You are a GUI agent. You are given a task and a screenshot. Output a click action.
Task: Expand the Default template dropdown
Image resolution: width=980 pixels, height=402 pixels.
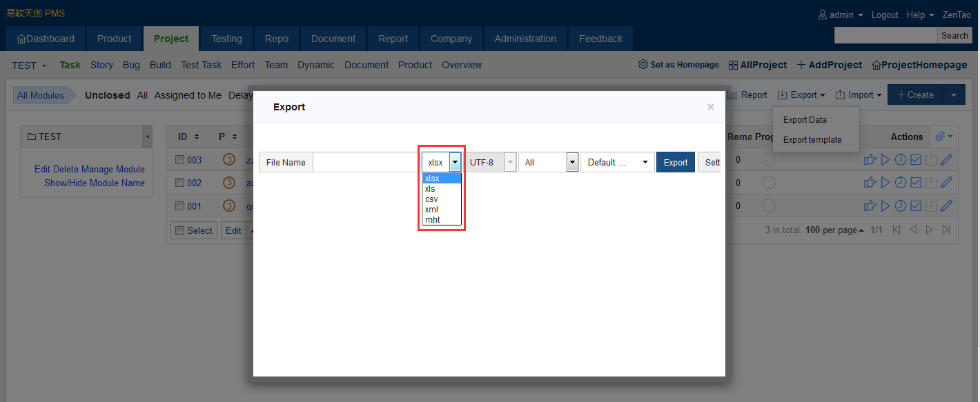click(x=617, y=162)
